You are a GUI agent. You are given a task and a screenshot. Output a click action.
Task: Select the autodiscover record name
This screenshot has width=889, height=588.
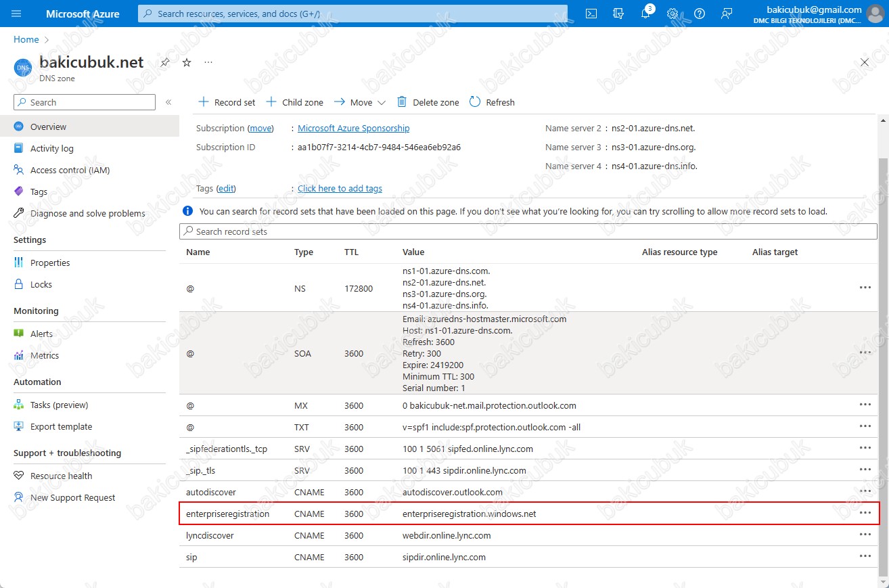point(211,492)
